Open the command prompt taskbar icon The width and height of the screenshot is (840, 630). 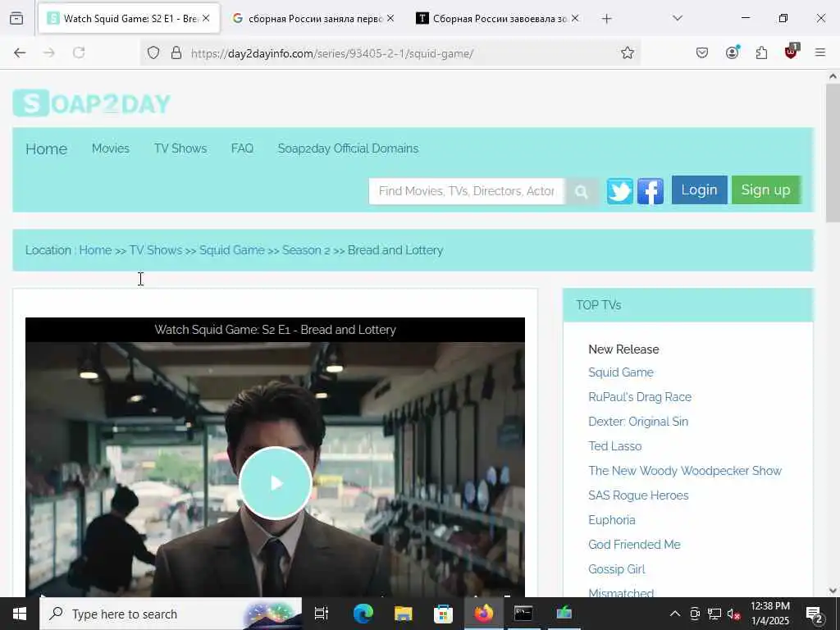523,614
